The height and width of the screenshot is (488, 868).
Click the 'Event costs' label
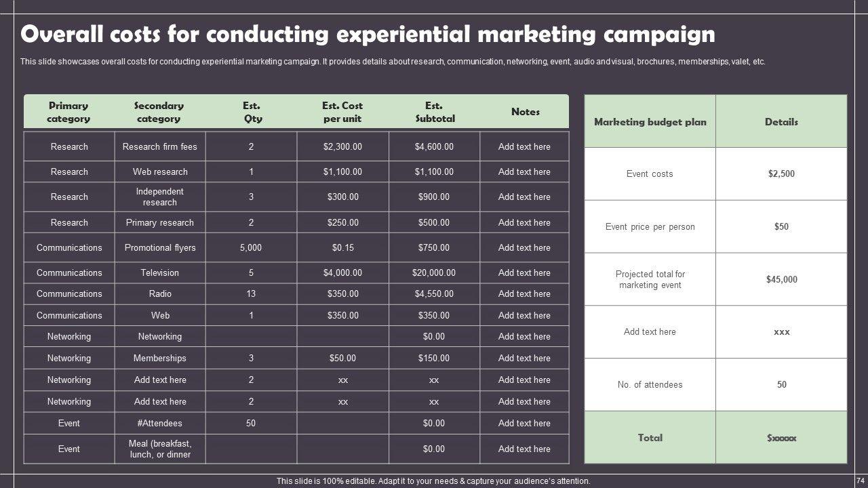[x=650, y=174]
